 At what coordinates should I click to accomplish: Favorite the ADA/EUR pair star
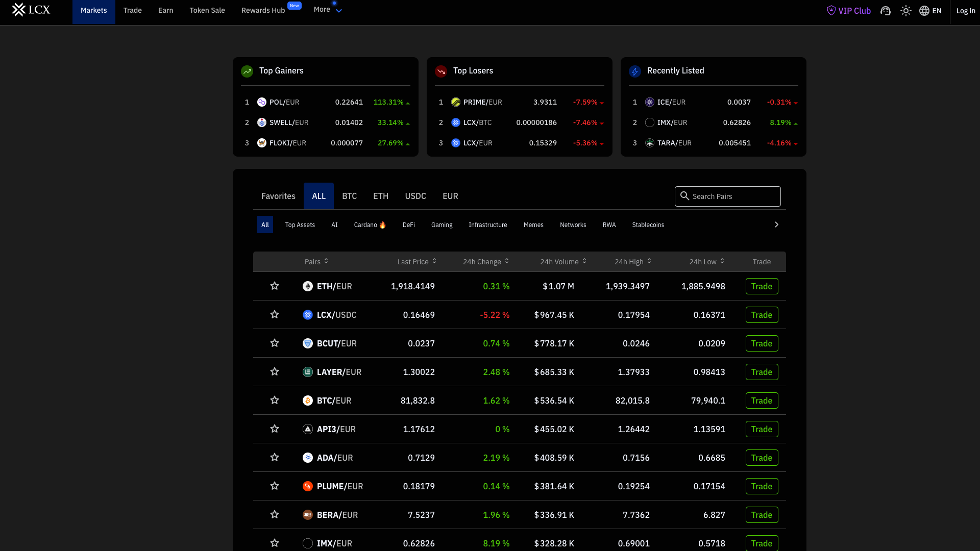[x=275, y=457]
